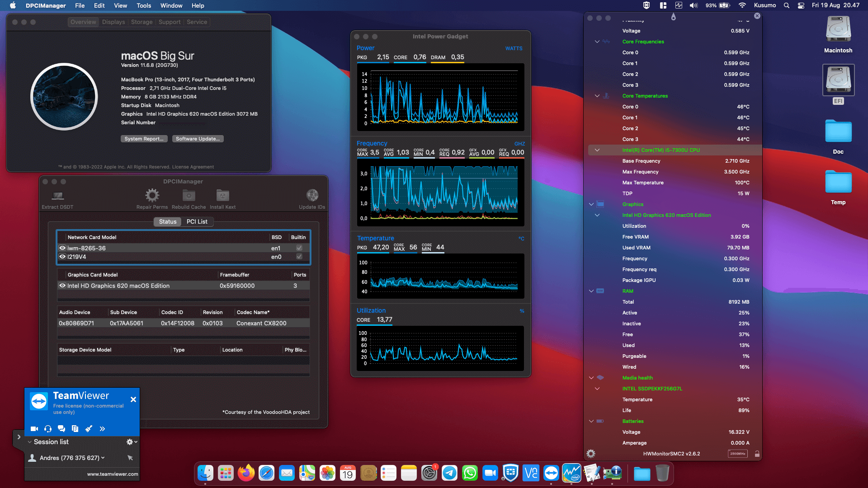Open Zoom from the Dock

(490, 473)
